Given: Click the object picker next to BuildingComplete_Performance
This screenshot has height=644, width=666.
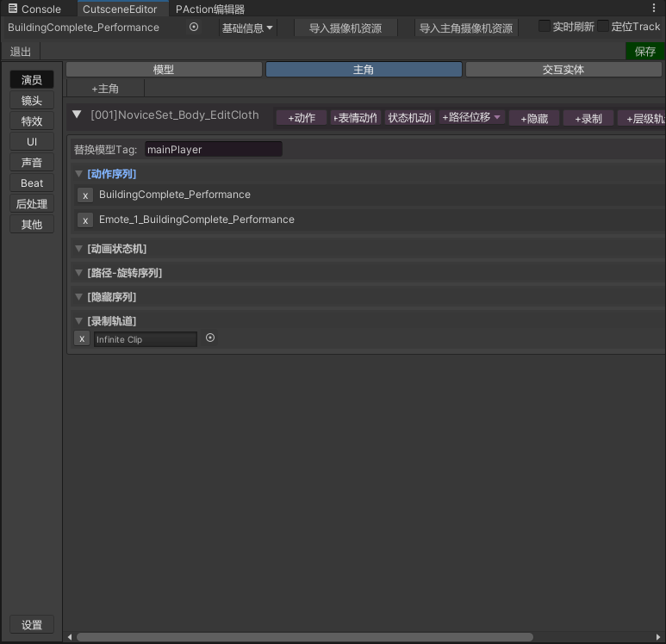Looking at the screenshot, I should 194,27.
